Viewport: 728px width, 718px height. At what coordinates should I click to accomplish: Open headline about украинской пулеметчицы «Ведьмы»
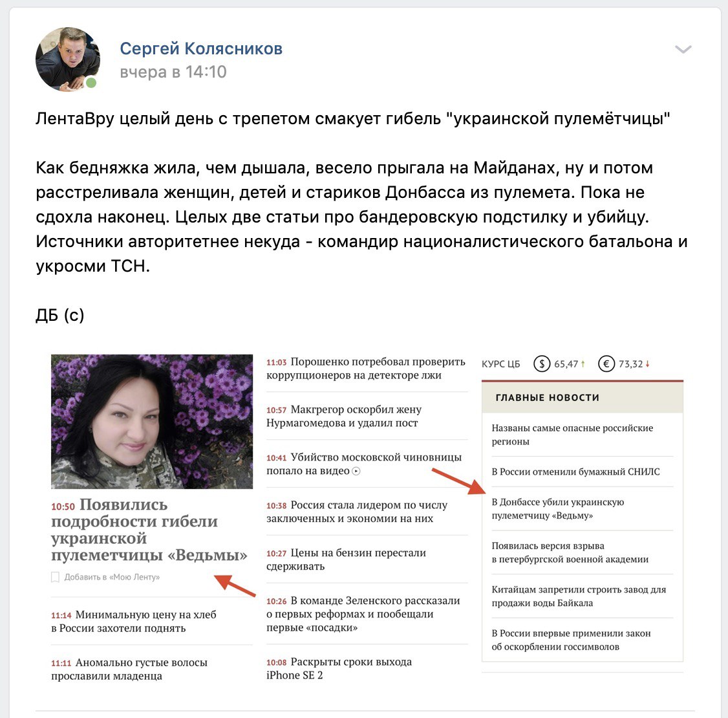coord(149,530)
